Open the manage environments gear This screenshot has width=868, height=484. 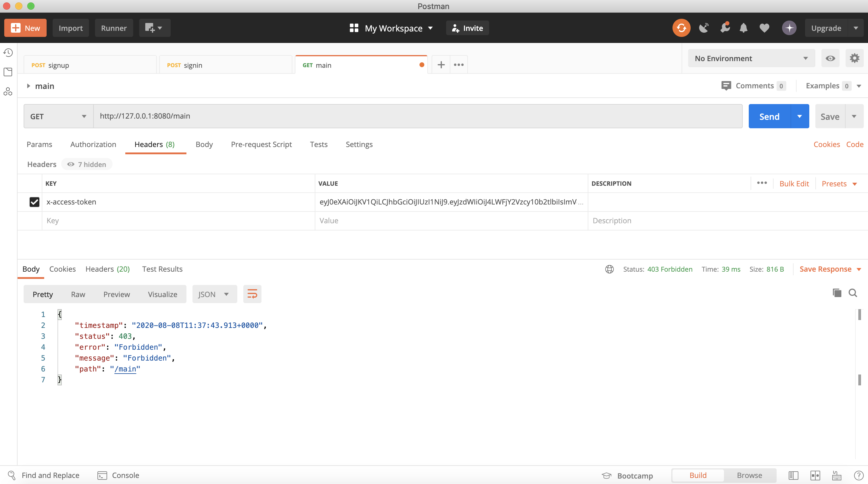tap(854, 58)
